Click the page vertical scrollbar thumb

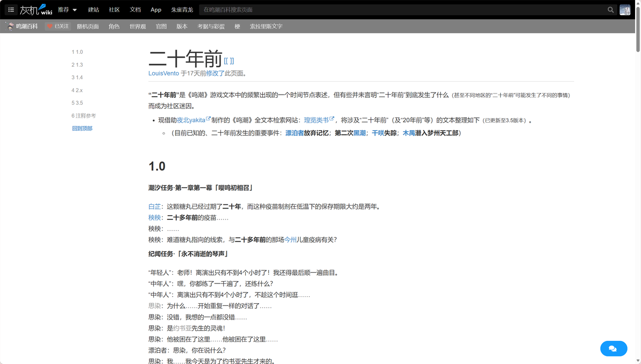(638, 27)
